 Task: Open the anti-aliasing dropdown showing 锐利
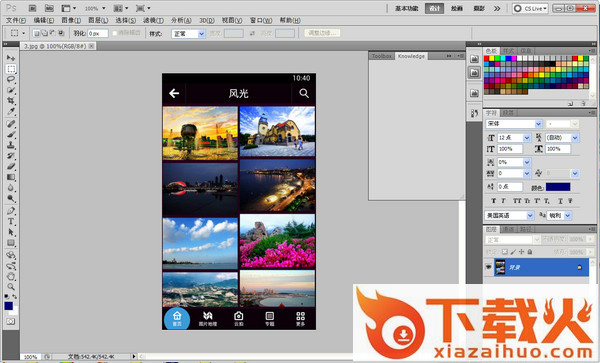pyautogui.click(x=559, y=215)
